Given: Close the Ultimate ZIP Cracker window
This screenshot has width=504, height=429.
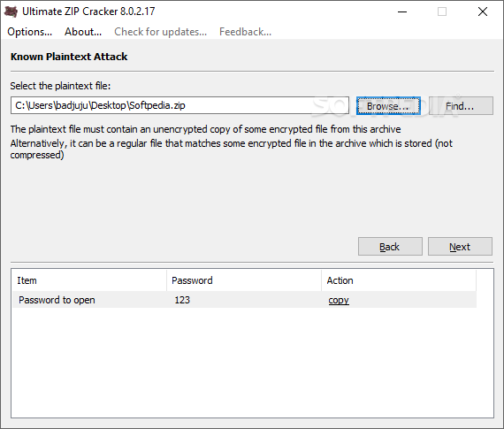Looking at the screenshot, I should tap(483, 11).
